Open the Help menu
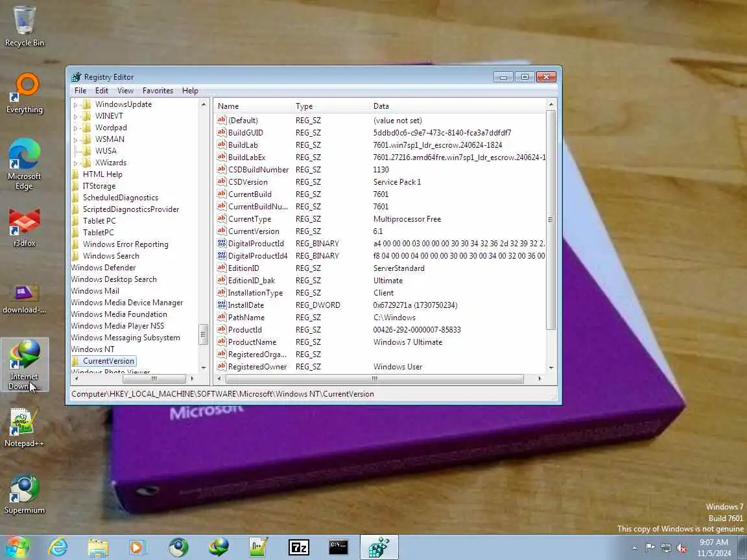The width and height of the screenshot is (747, 560). click(190, 91)
